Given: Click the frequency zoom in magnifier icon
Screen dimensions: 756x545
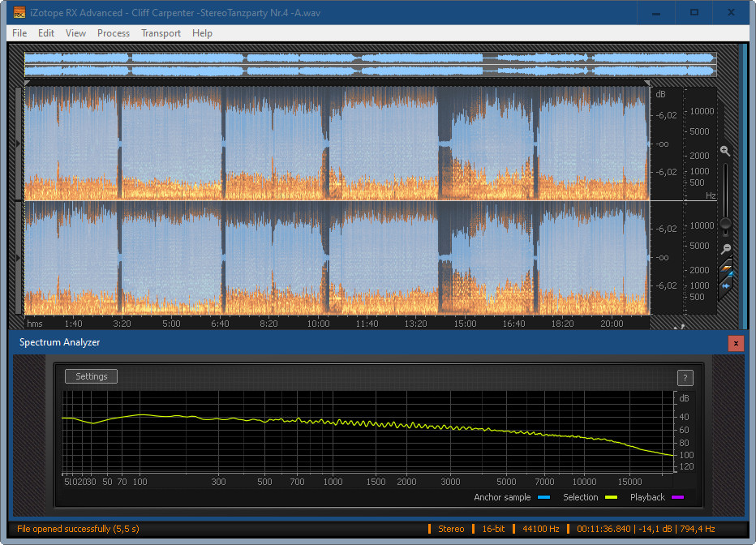Looking at the screenshot, I should point(725,151).
